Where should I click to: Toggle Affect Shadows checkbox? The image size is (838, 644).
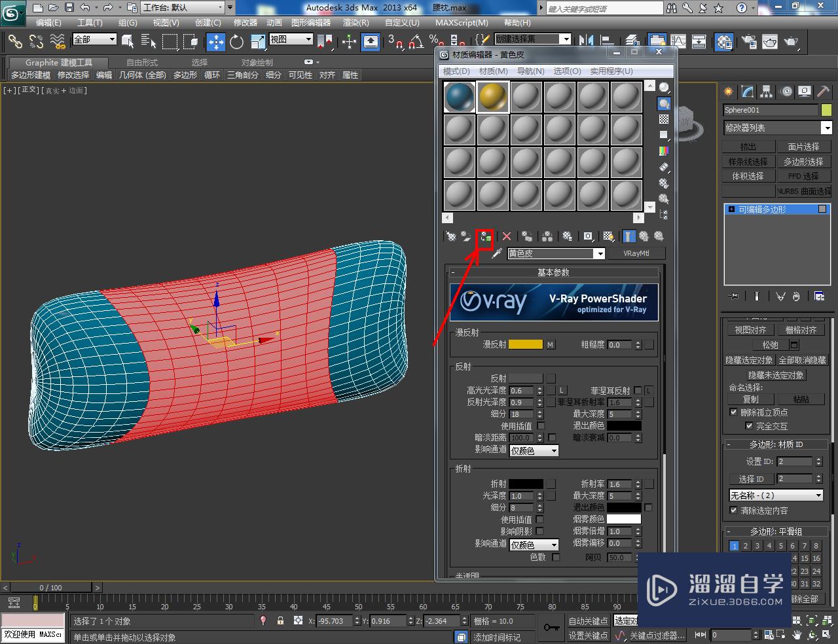(540, 531)
